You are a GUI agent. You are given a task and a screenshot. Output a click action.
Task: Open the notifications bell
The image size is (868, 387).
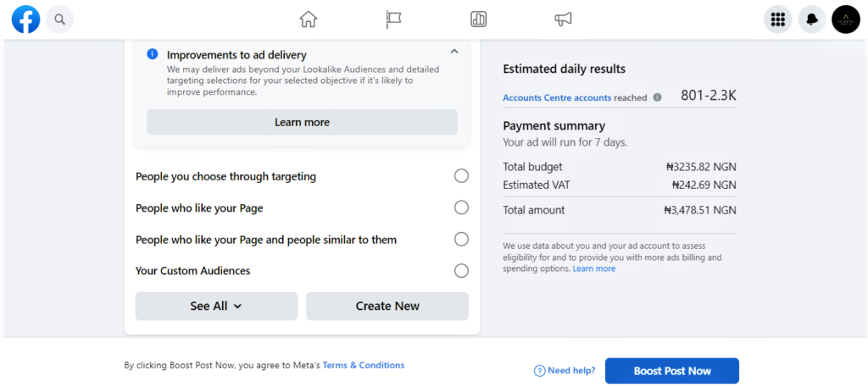[x=812, y=19]
